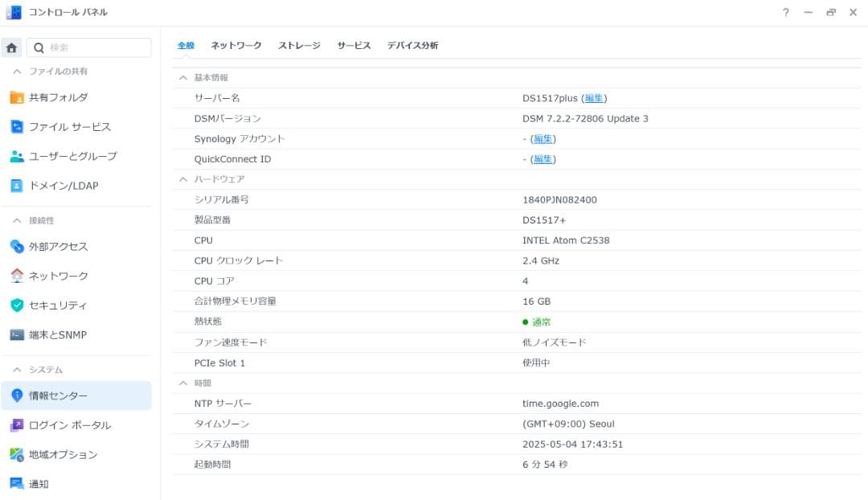Switch to the ストレージ tab

point(299,46)
